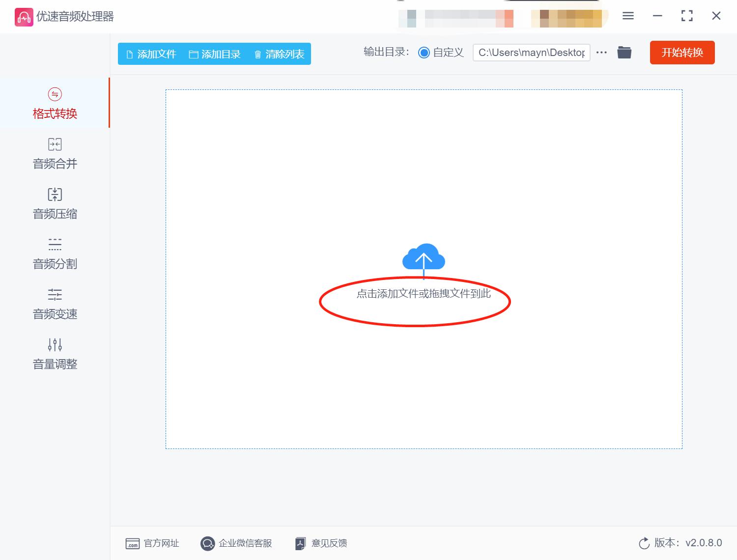Click 清除列表 to clear the list
Image resolution: width=737 pixels, height=560 pixels.
pyautogui.click(x=278, y=54)
